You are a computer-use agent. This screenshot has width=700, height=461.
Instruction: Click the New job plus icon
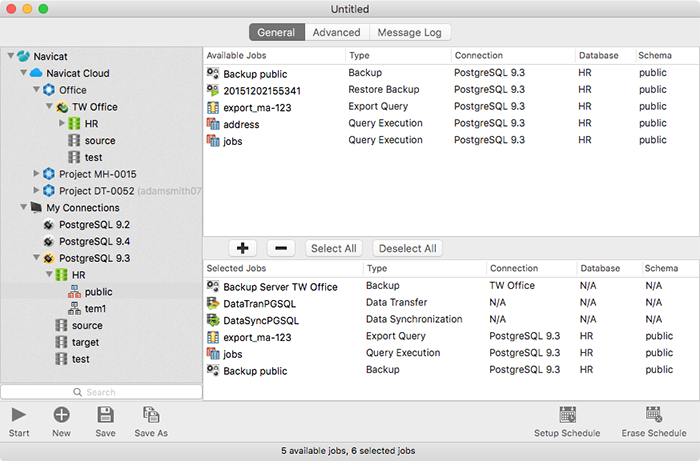click(x=61, y=415)
